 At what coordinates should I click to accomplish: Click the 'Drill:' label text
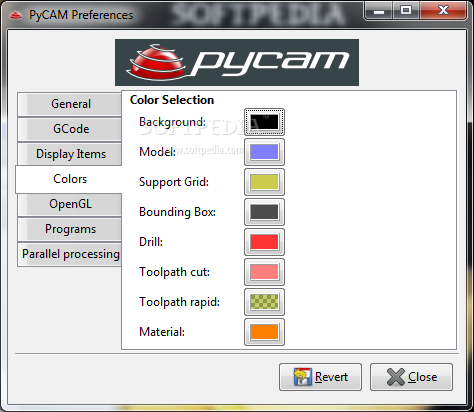pyautogui.click(x=151, y=242)
